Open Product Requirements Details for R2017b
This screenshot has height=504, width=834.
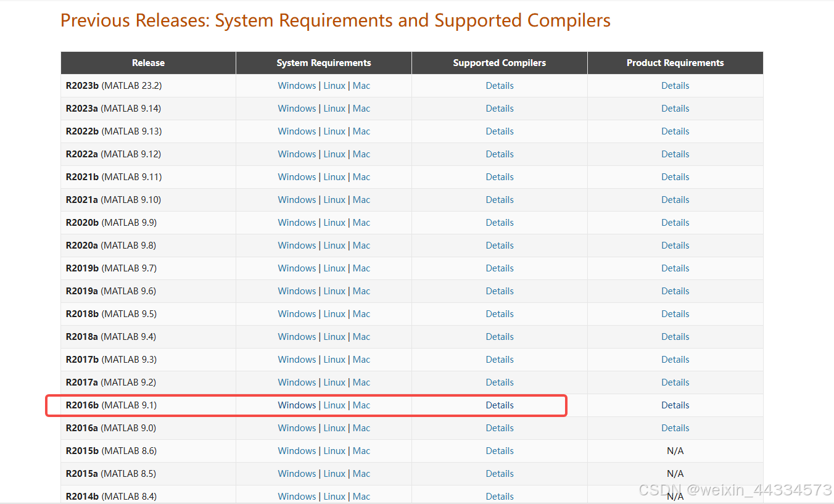point(675,360)
